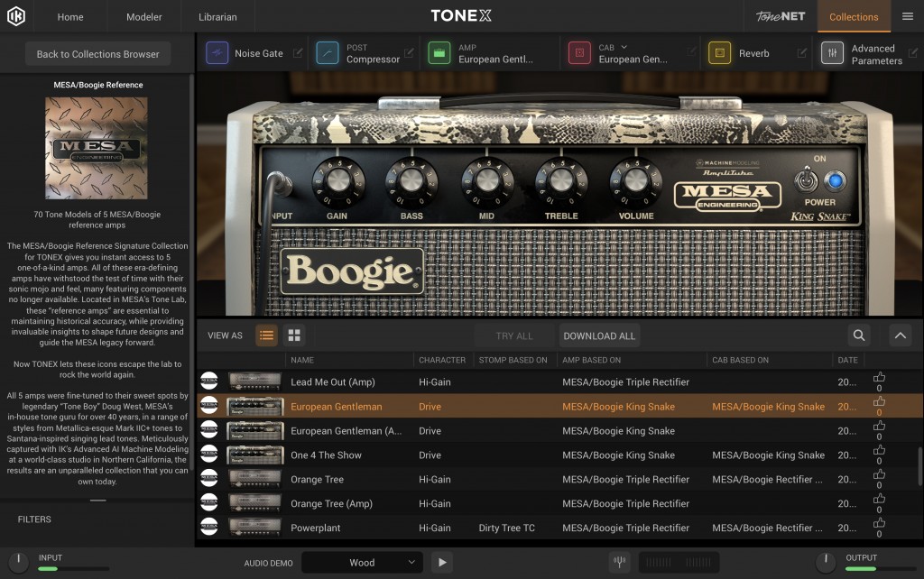Sort by CAB BASED ON column header
The height and width of the screenshot is (579, 924).
740,360
